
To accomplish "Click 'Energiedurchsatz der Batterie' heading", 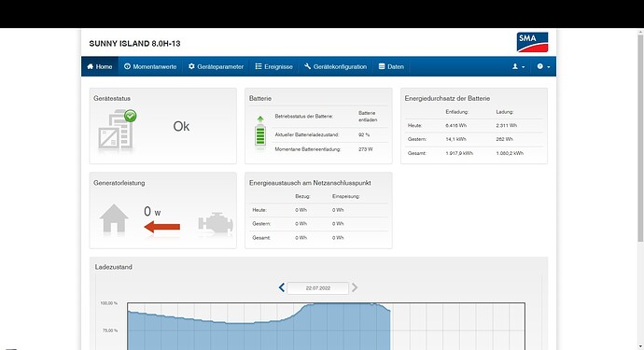I will point(447,99).
